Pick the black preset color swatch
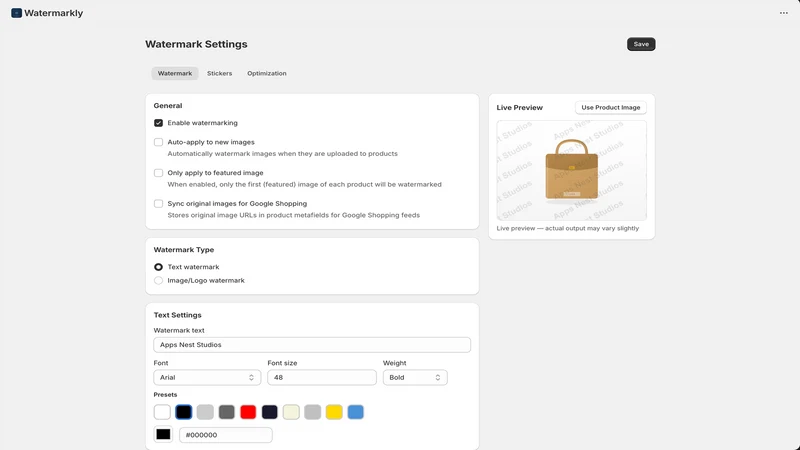Screen dimensions: 800x450 point(184,412)
